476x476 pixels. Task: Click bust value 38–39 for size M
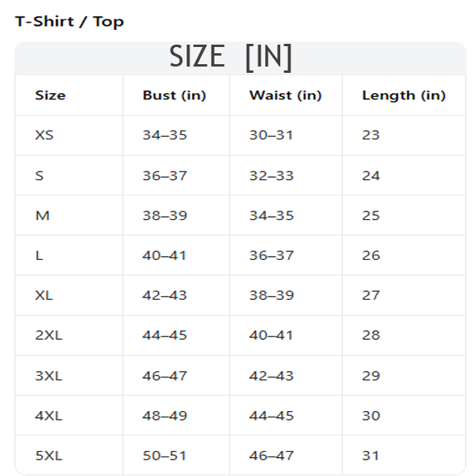[x=164, y=215]
